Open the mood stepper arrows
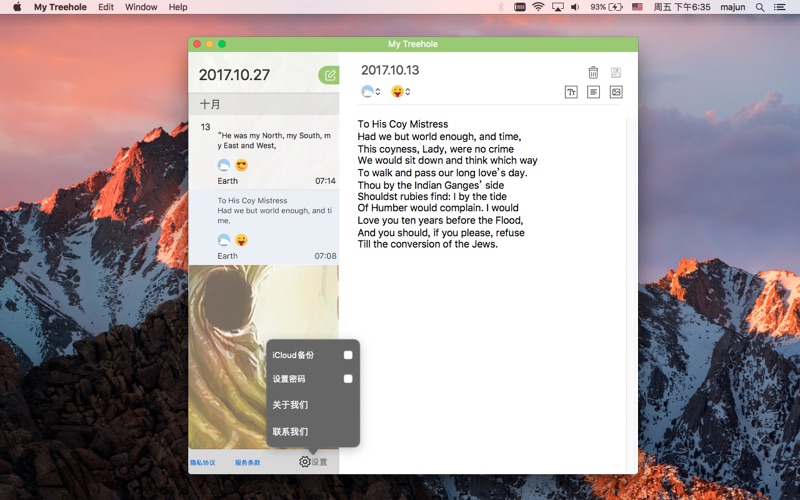 (x=408, y=91)
